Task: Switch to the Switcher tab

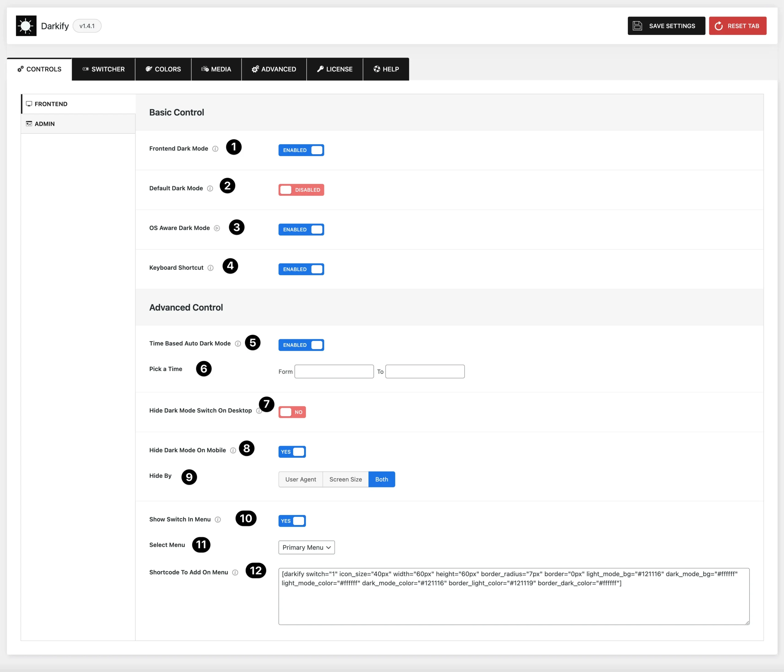Action: [x=103, y=69]
